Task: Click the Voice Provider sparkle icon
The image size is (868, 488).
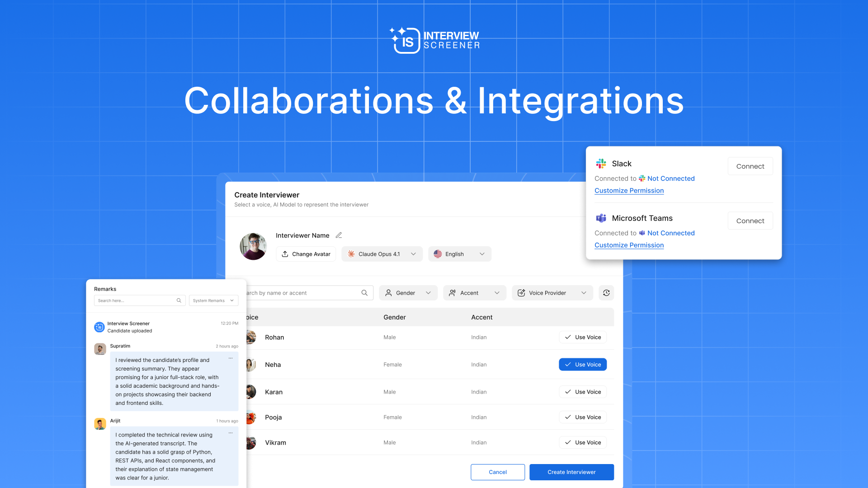Action: 521,293
